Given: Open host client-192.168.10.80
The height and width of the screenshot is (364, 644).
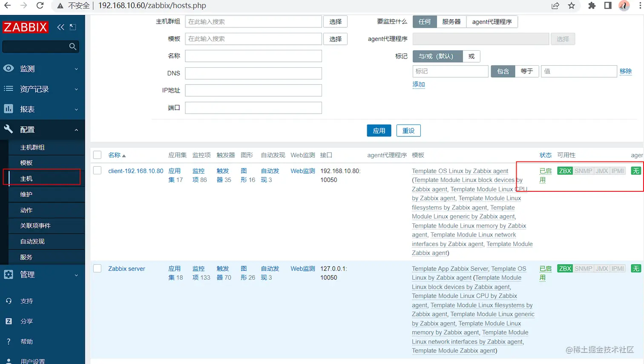Looking at the screenshot, I should coord(136,171).
